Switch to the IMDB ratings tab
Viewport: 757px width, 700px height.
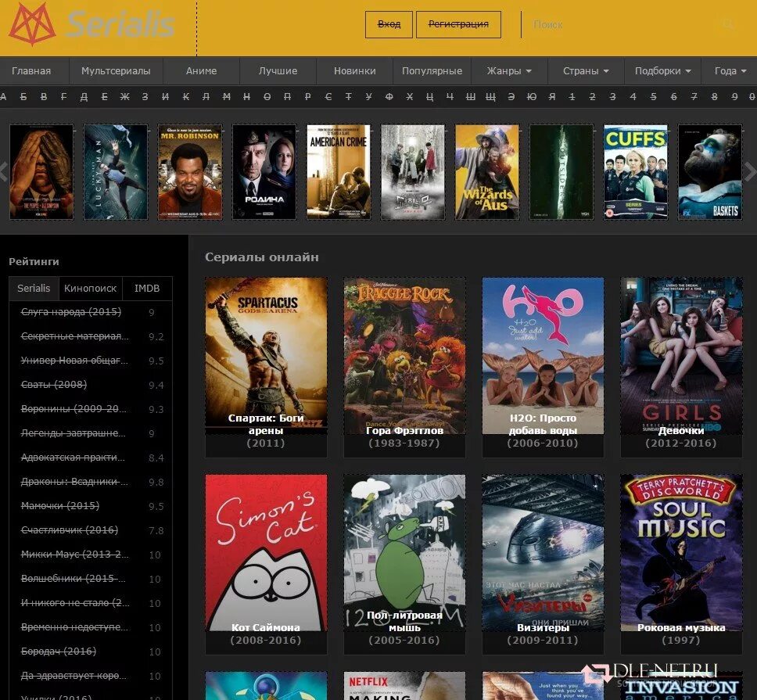coord(147,288)
